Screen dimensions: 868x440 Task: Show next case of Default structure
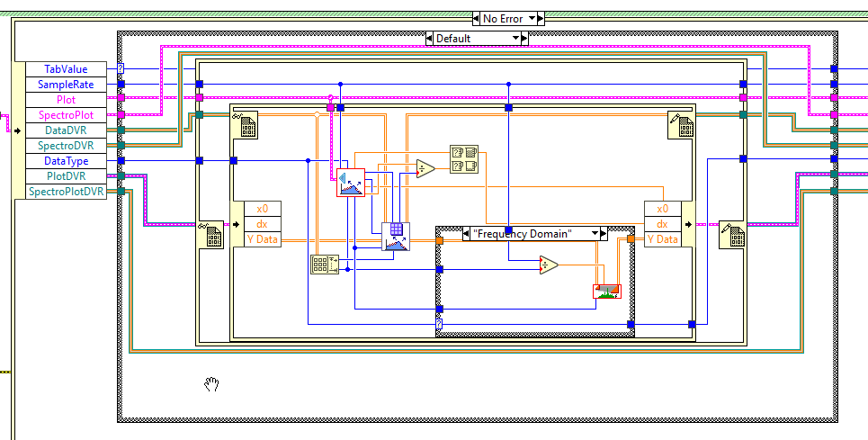[524, 38]
